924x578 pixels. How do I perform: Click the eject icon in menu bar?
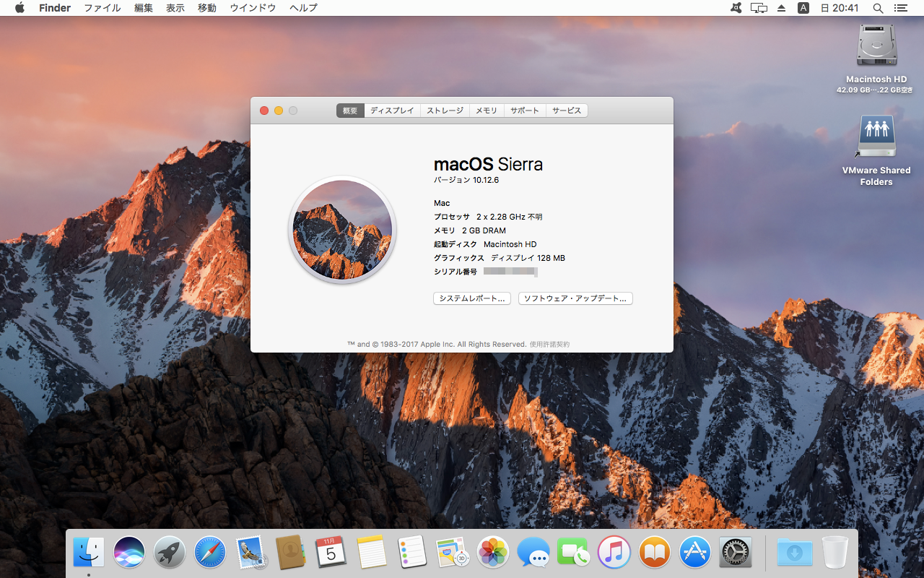[781, 8]
